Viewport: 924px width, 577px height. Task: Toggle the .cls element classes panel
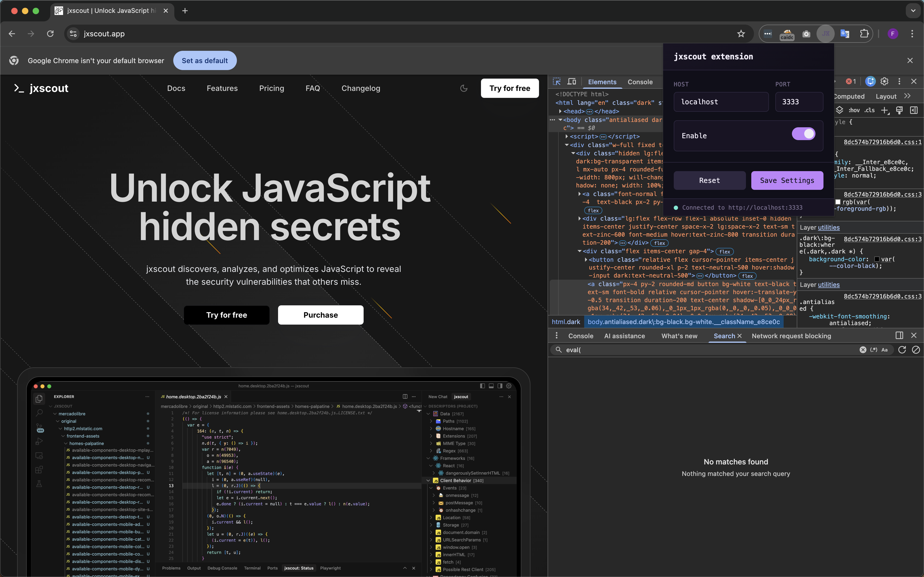[x=869, y=110]
